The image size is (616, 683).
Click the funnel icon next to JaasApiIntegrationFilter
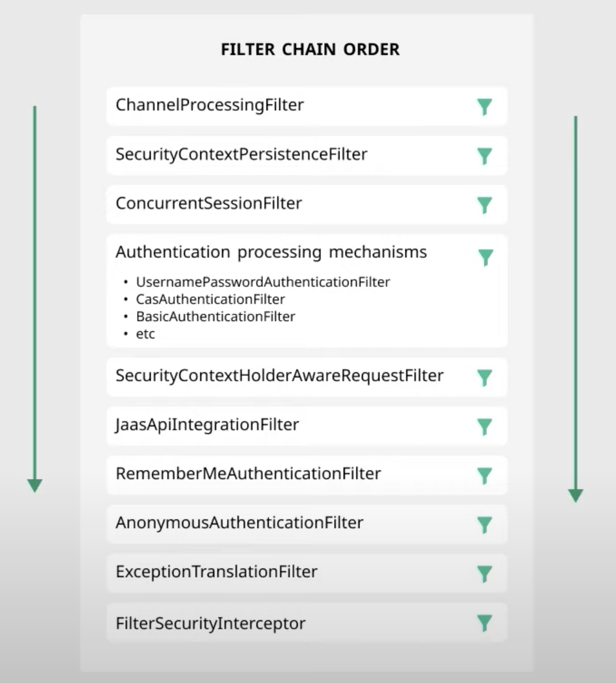point(484,426)
